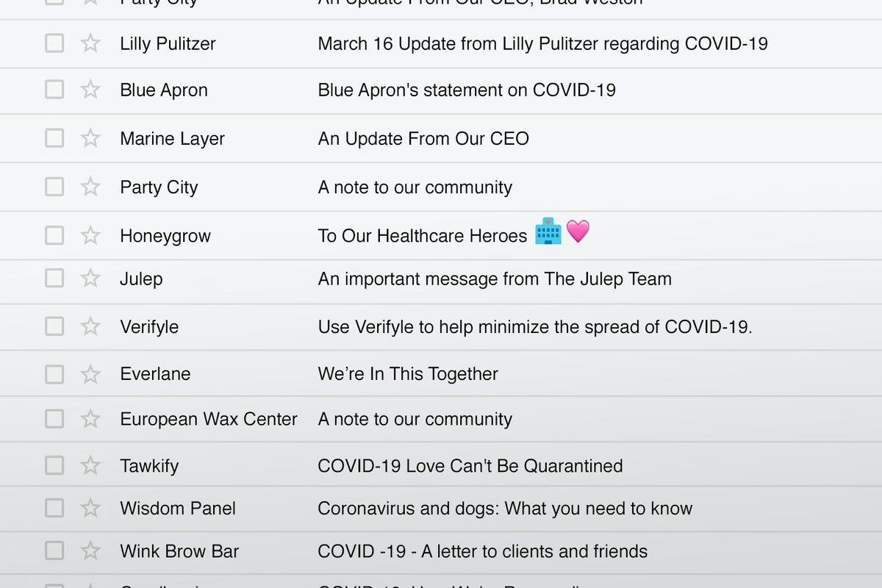This screenshot has width=882, height=588.
Task: Select the Verifyle email checkbox
Action: (54, 326)
